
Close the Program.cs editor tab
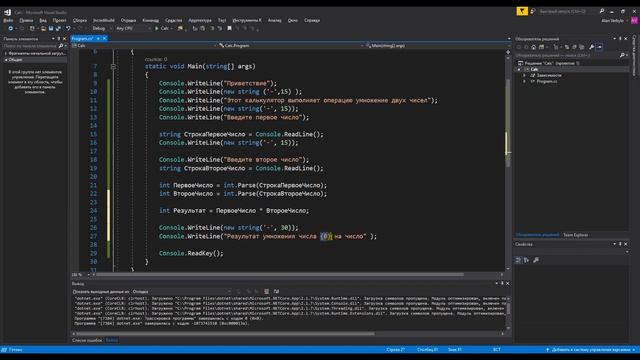104,38
